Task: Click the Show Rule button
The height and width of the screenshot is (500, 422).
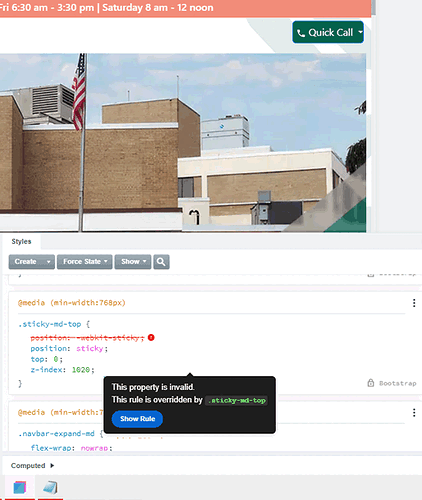Action: coord(137,419)
